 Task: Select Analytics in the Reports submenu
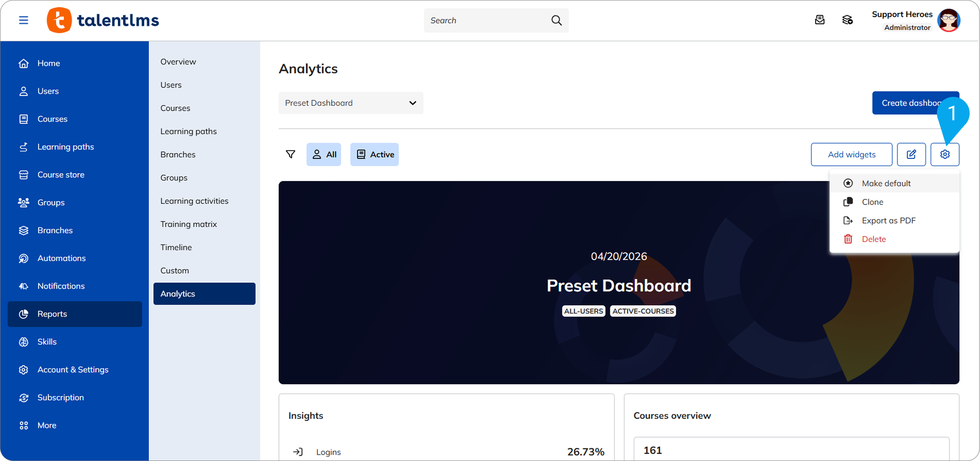pos(204,294)
